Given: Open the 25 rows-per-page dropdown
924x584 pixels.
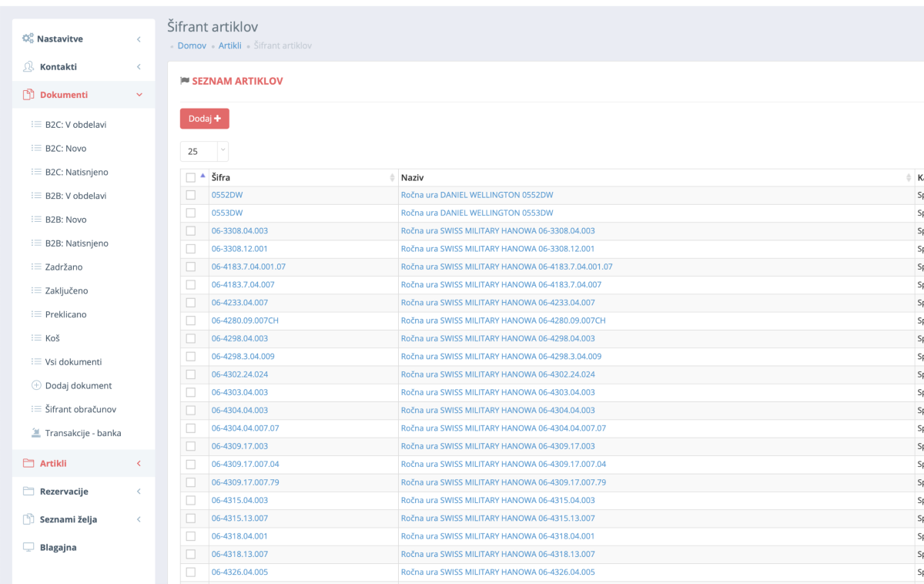Looking at the screenshot, I should [204, 151].
